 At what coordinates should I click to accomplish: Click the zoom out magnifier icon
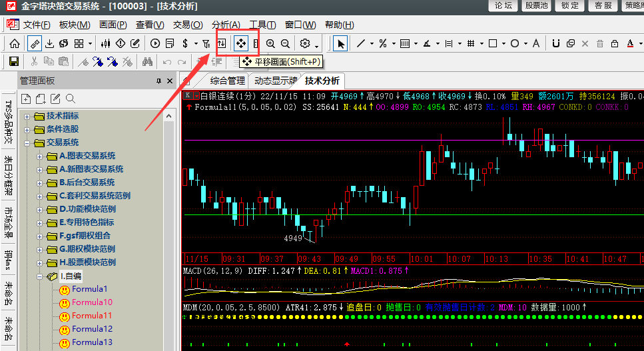pos(285,43)
